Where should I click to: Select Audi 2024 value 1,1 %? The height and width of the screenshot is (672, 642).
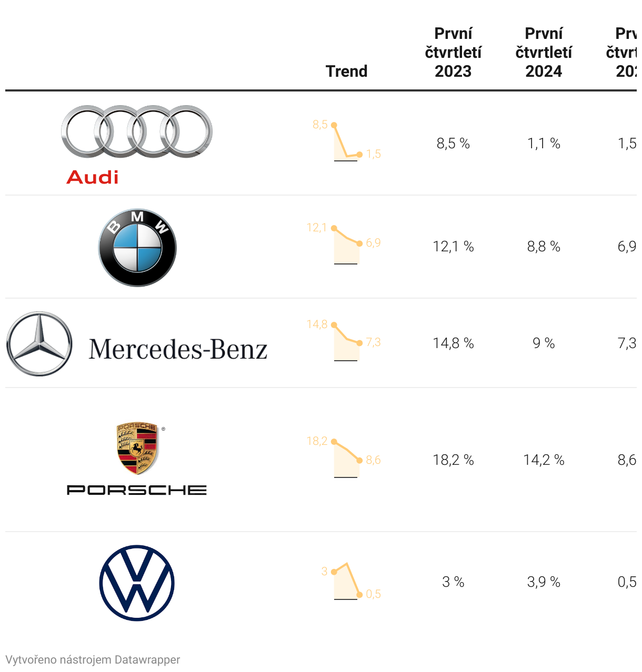544,144
